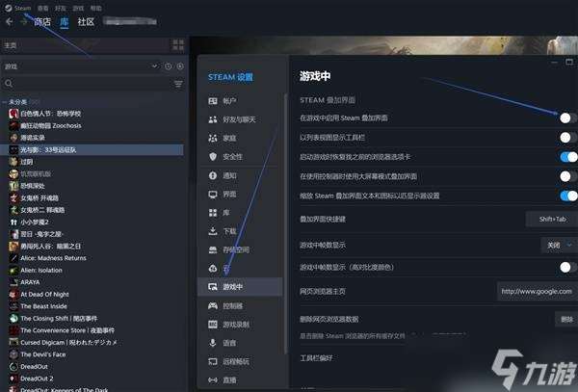This screenshot has height=392, width=578.
Task: Select DreadOut 2 in library list
Action: click(31, 379)
